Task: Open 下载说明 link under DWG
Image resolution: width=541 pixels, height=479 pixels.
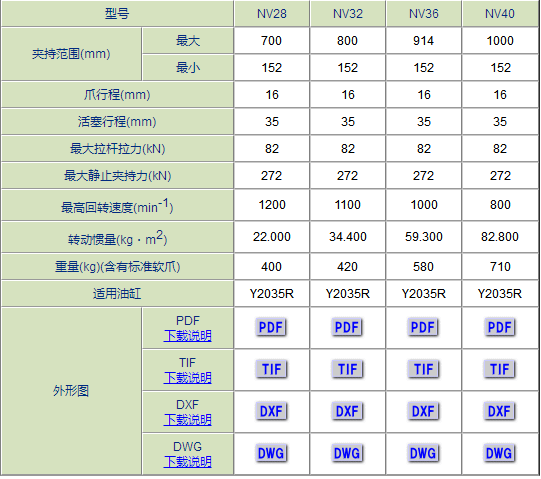Action: coord(187,462)
